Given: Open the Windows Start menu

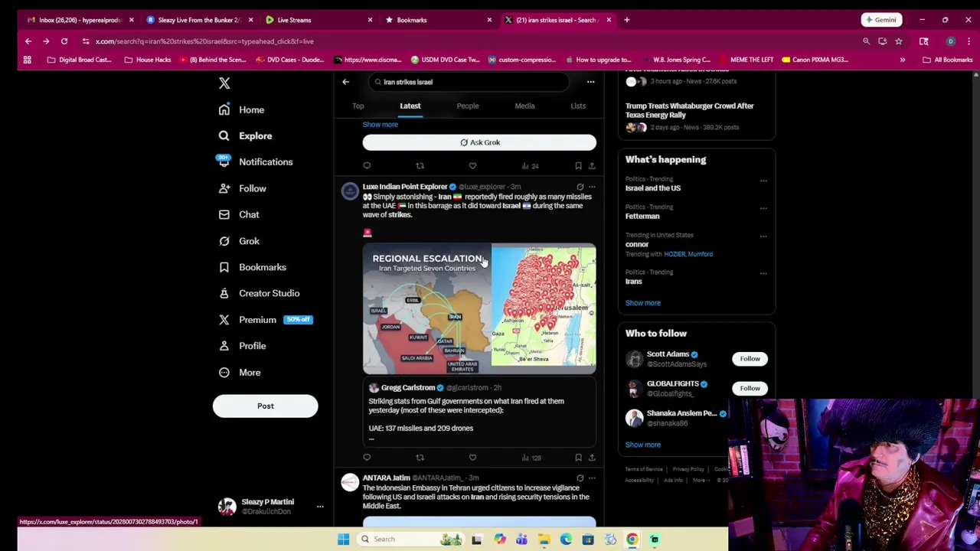Looking at the screenshot, I should click(343, 539).
